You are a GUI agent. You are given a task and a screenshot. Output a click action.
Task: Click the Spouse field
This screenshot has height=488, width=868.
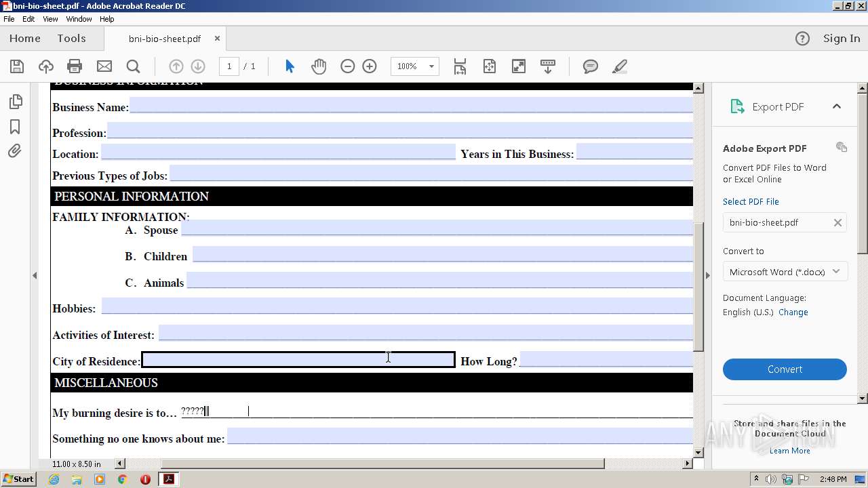437,228
